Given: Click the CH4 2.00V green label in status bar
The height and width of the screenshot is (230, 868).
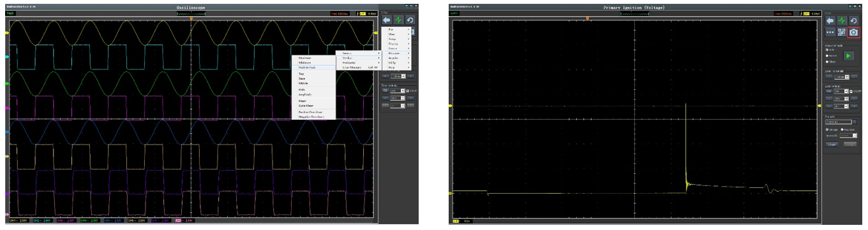Looking at the screenshot, I should 90,220.
